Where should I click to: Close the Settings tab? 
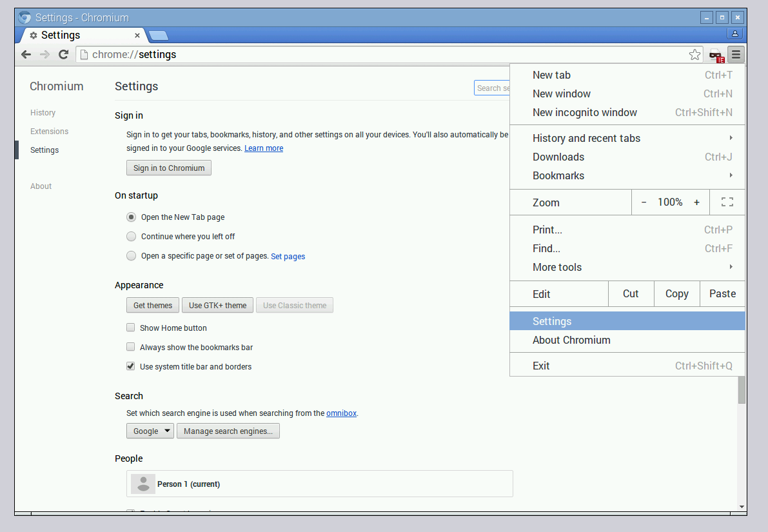[137, 35]
